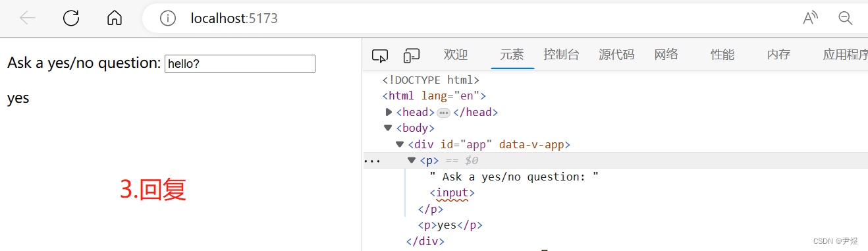This screenshot has height=251, width=868.
Task: Click the localhost:5173 address bar
Action: tap(461, 18)
